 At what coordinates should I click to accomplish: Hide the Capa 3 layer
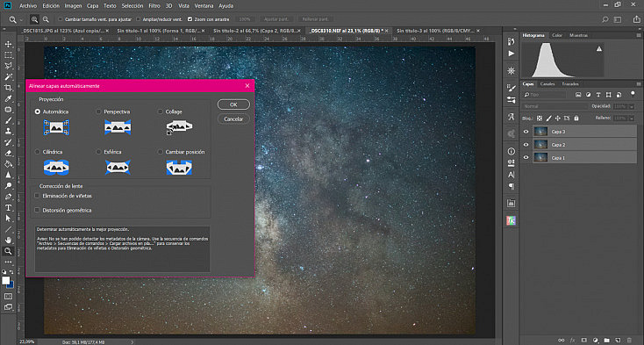(526, 132)
